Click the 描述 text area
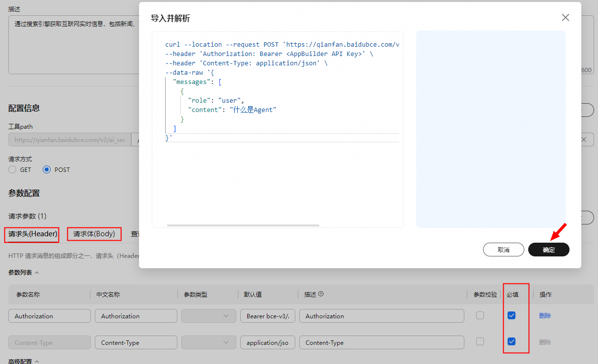 (74, 45)
